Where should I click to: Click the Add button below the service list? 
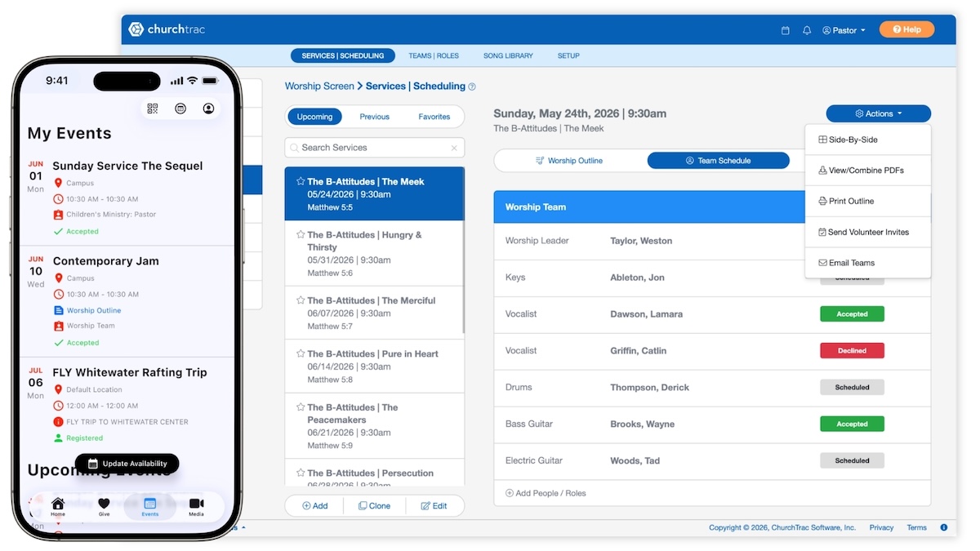pos(314,506)
